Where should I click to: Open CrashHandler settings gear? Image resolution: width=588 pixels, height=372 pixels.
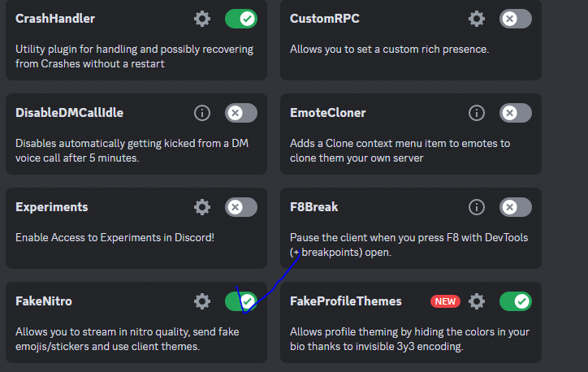(x=202, y=18)
